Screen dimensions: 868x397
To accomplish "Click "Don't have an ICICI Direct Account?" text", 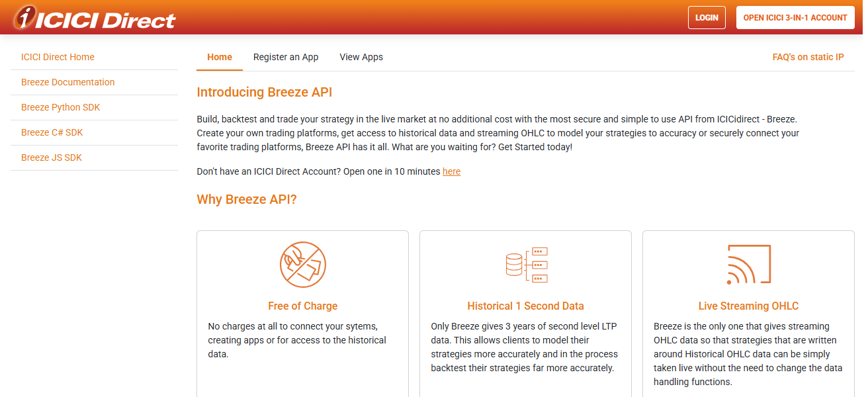I will pyautogui.click(x=269, y=171).
